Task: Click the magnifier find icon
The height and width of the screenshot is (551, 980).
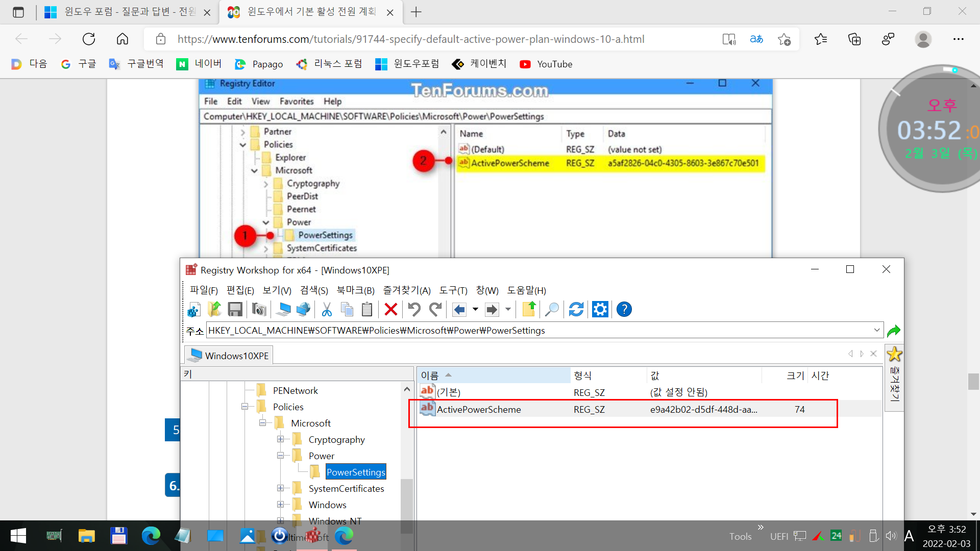Action: (x=552, y=309)
